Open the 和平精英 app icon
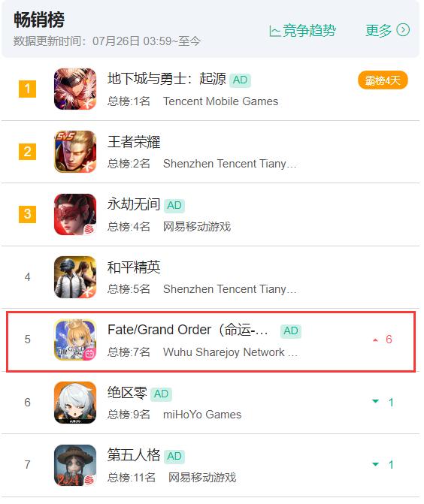This screenshot has width=424, height=504. 75,276
